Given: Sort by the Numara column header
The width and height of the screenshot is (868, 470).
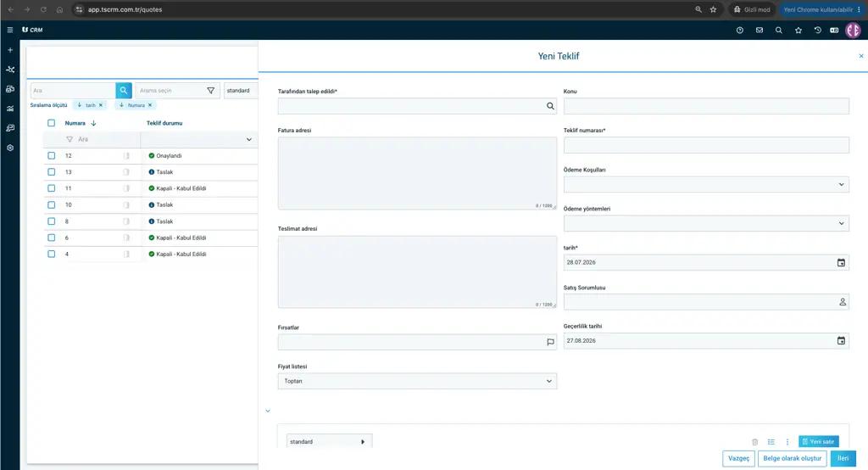Looking at the screenshot, I should tap(75, 123).
